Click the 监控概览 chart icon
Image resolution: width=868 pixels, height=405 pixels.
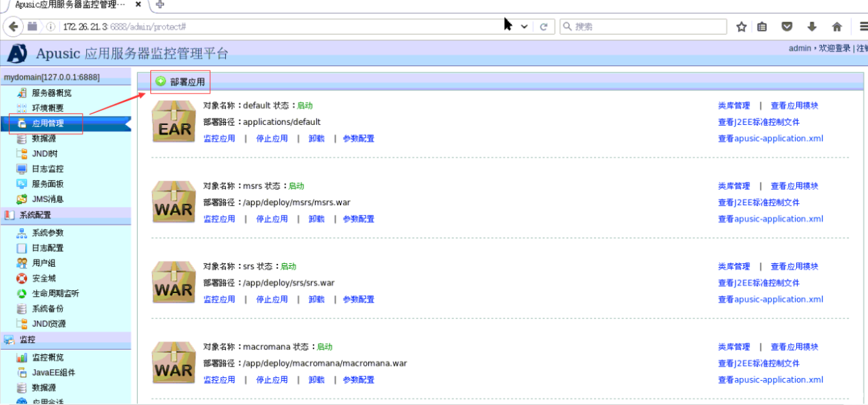click(x=22, y=358)
